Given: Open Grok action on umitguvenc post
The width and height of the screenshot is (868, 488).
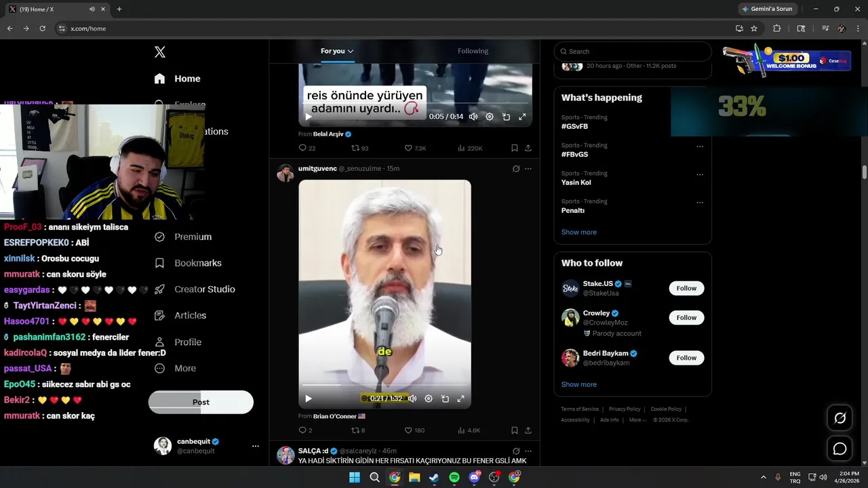Looking at the screenshot, I should coord(516,169).
